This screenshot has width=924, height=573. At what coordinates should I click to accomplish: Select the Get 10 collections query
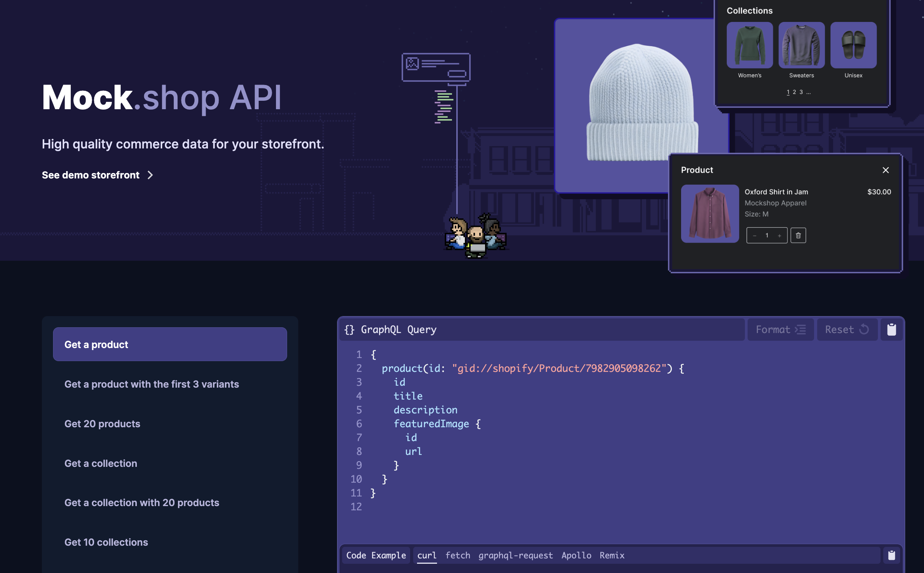coord(170,542)
